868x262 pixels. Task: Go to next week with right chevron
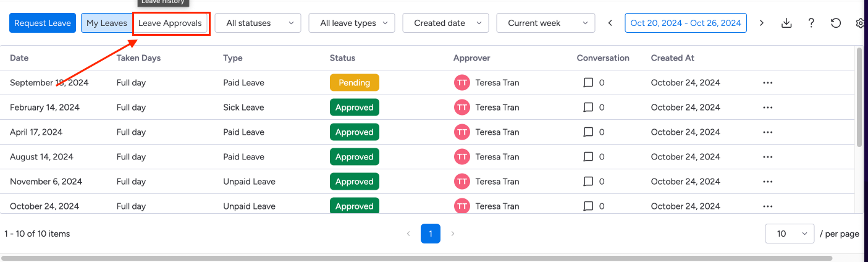tap(762, 23)
